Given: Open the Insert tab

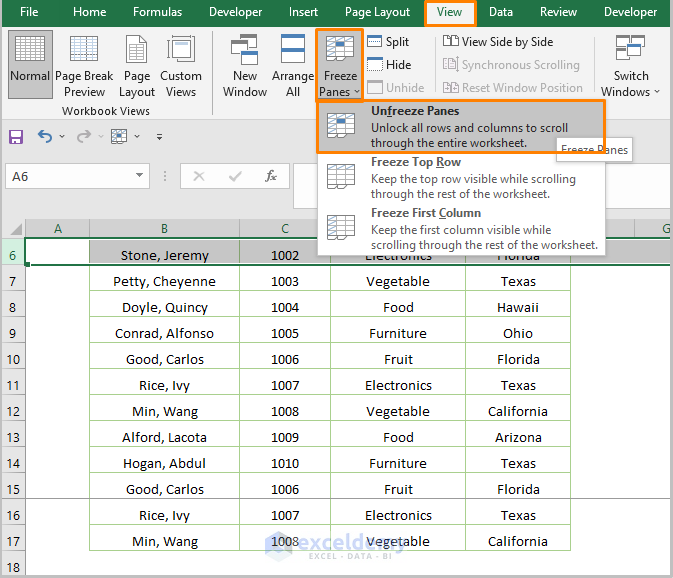Looking at the screenshot, I should [303, 12].
